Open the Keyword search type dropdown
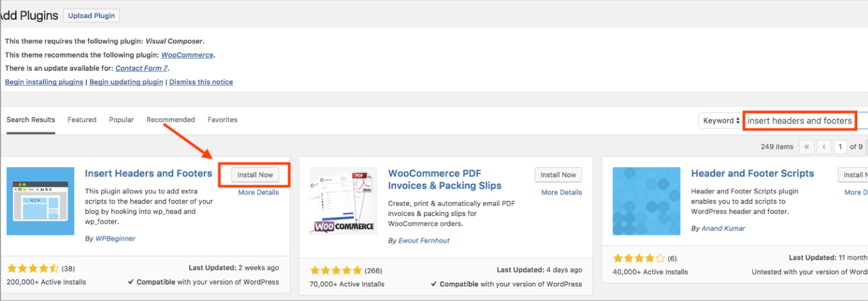The image size is (868, 301). click(x=720, y=120)
